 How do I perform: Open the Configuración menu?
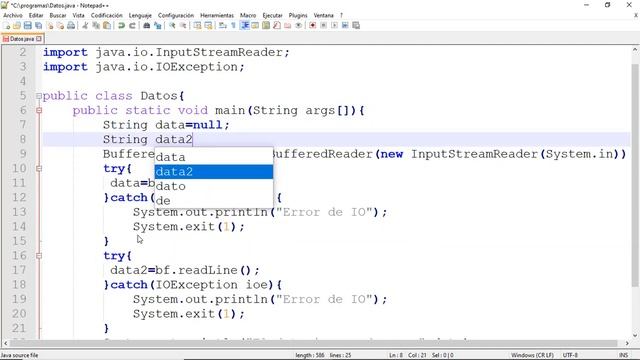click(176, 15)
